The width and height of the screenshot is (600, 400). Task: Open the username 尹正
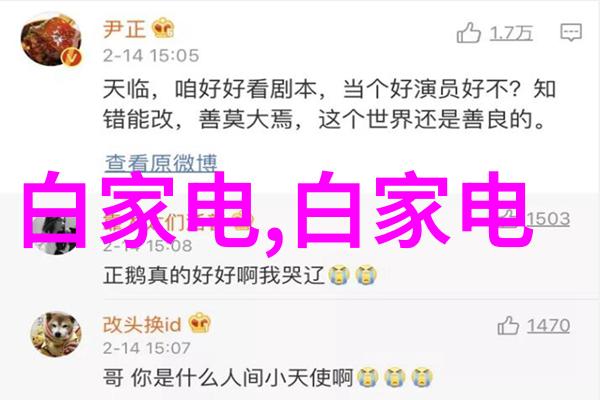[124, 29]
